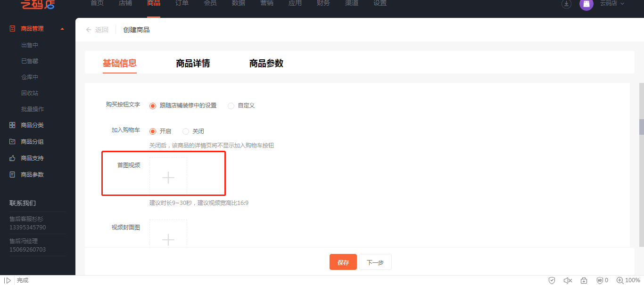Screen dimensions: 644x285
Task: Click the 首图视频 upload plus box
Action: coord(168,177)
